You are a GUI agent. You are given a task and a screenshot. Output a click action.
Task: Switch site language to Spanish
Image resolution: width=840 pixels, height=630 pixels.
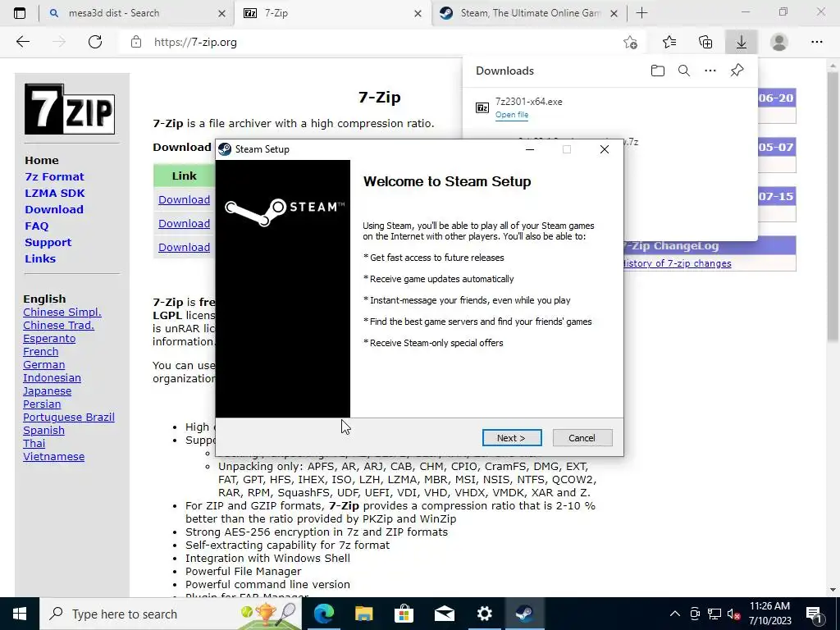[44, 430]
